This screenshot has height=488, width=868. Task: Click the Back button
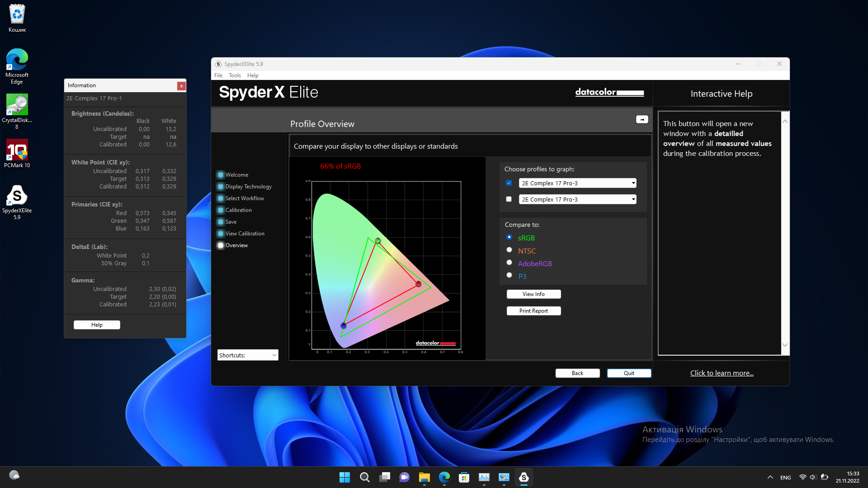577,373
